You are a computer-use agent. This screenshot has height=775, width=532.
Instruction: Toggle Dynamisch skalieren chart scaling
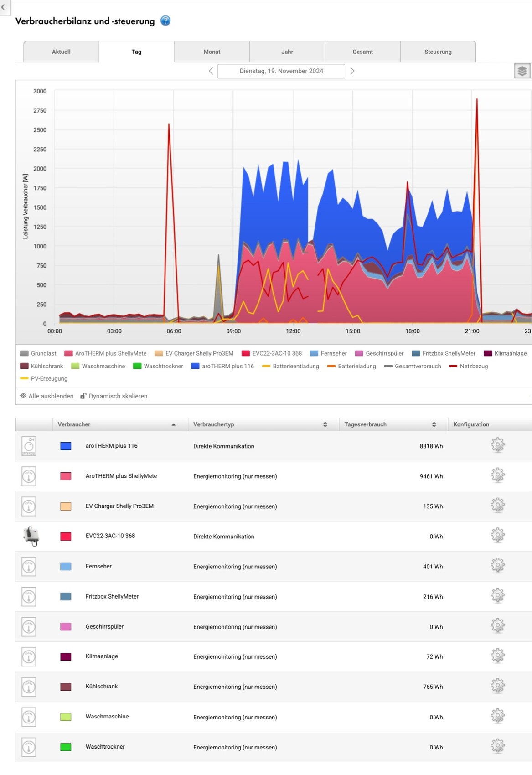pos(114,396)
